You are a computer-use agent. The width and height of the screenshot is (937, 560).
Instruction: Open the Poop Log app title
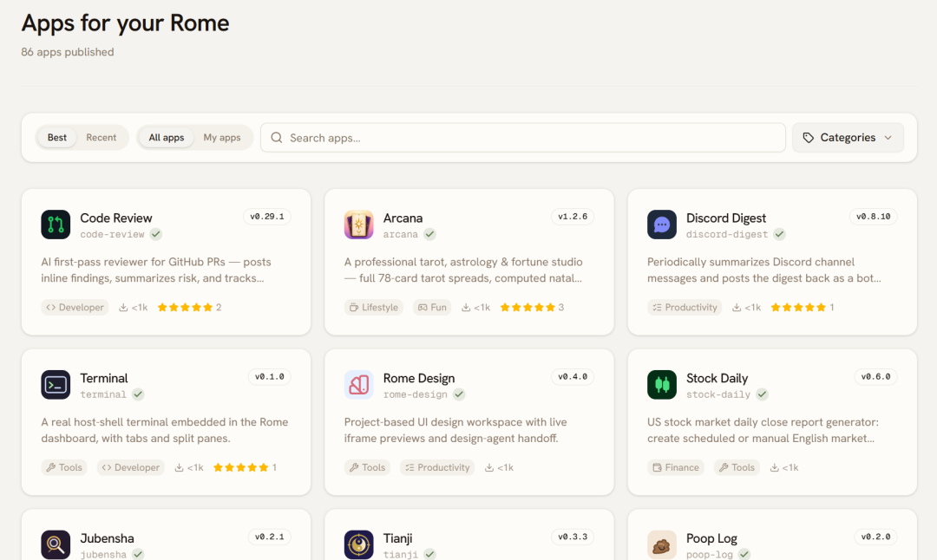pyautogui.click(x=711, y=538)
